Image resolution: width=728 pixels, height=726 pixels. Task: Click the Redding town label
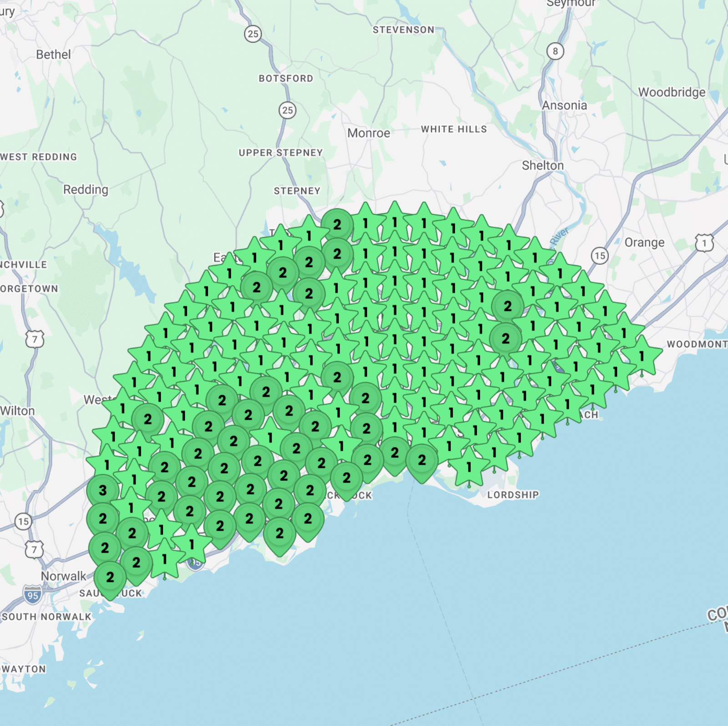coord(86,189)
